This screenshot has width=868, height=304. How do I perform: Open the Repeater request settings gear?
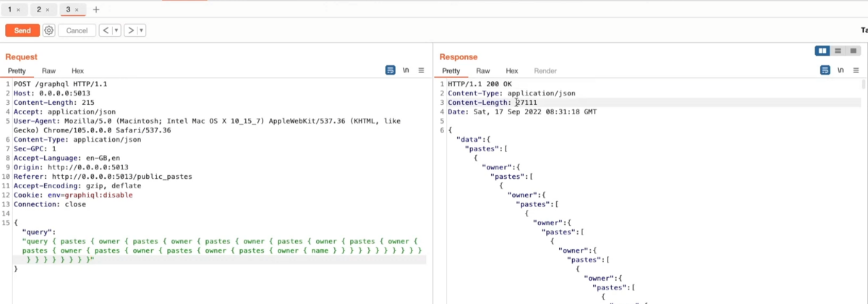48,30
